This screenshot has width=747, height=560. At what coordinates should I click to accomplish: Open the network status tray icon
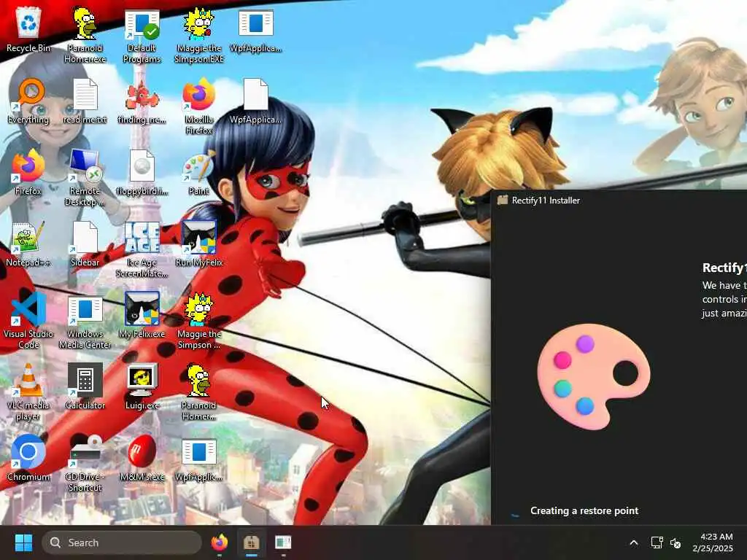(657, 542)
